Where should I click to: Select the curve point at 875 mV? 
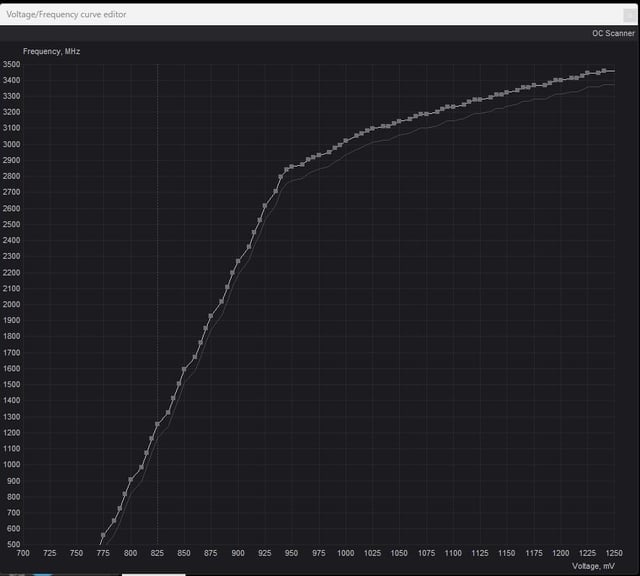[x=211, y=316]
